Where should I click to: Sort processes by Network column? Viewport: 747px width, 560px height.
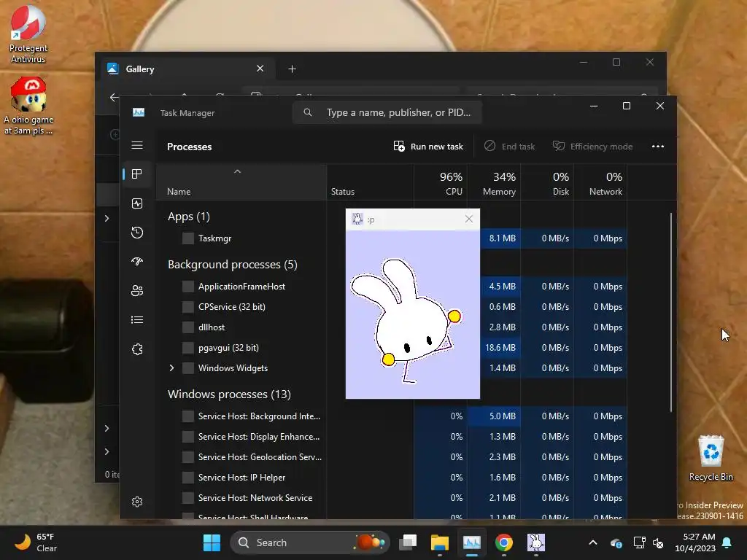601,183
